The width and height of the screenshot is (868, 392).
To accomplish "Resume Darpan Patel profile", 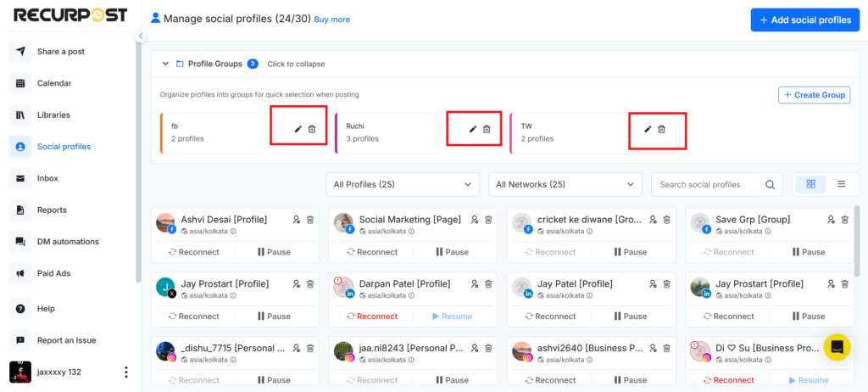I will click(x=453, y=316).
